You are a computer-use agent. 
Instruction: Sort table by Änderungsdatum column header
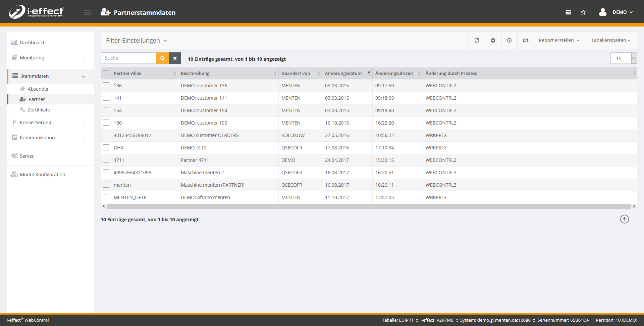coord(343,73)
